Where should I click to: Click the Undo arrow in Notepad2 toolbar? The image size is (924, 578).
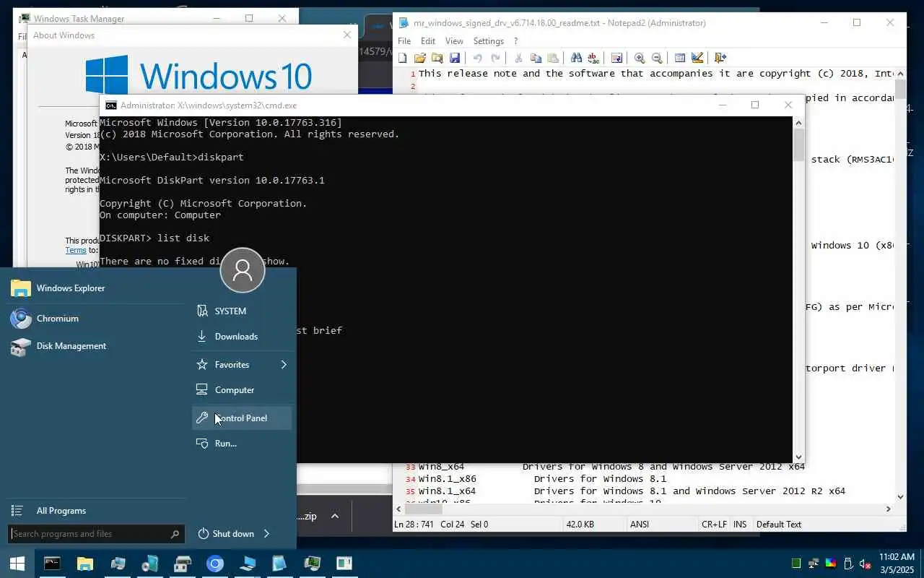(478, 58)
